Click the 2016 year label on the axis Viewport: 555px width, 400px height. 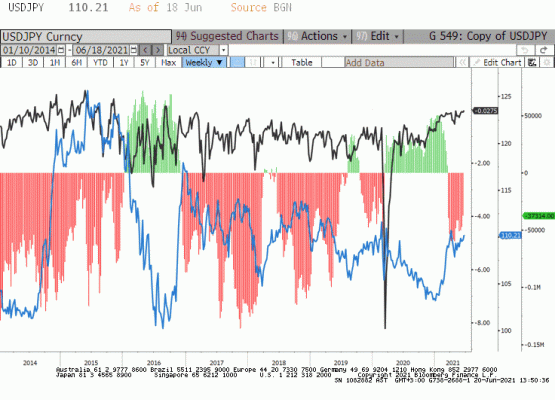tap(154, 363)
